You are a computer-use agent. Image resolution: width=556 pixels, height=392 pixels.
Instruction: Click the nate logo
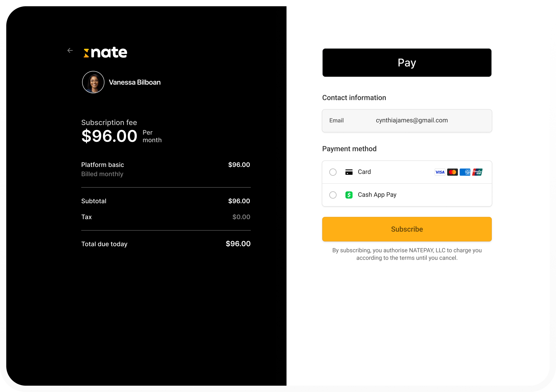(x=105, y=52)
